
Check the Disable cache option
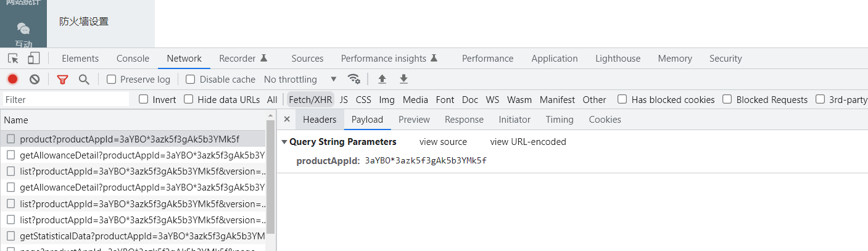(191, 79)
